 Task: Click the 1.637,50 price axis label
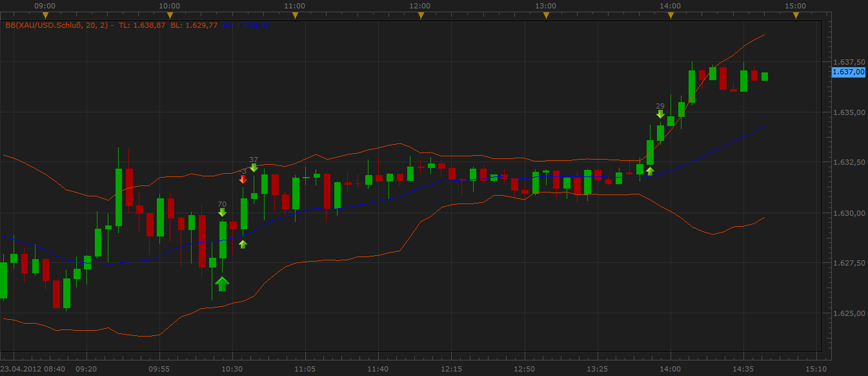coord(849,62)
